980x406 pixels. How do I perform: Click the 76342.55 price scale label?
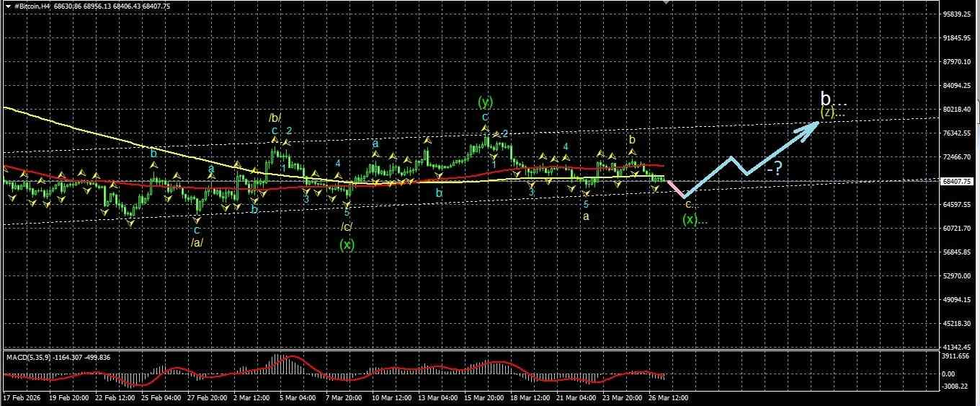957,133
